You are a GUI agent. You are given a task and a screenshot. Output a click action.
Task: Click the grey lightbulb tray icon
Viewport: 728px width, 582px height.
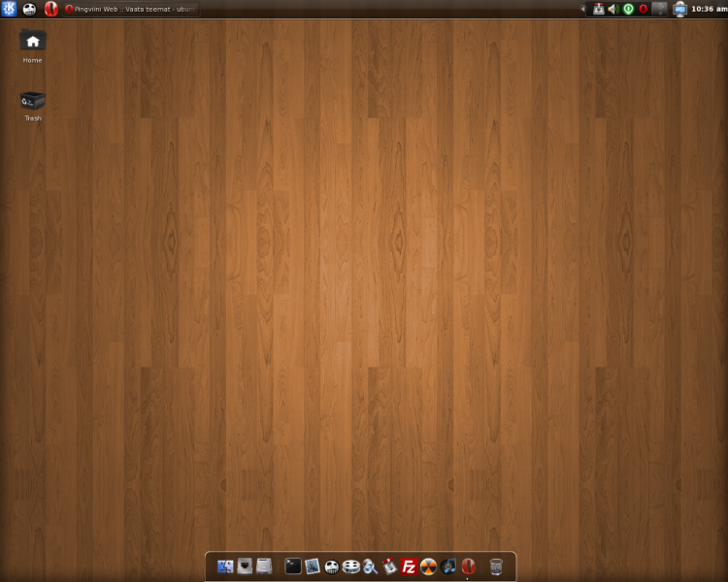(659, 9)
